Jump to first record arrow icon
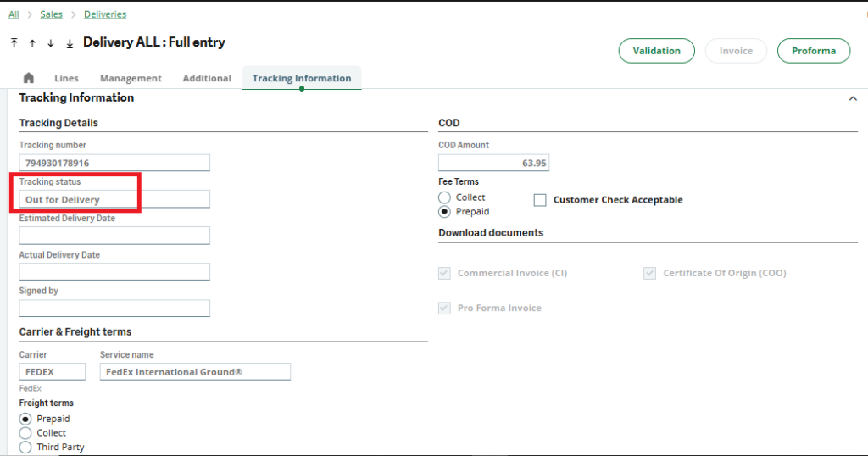The height and width of the screenshot is (456, 868). pos(14,43)
